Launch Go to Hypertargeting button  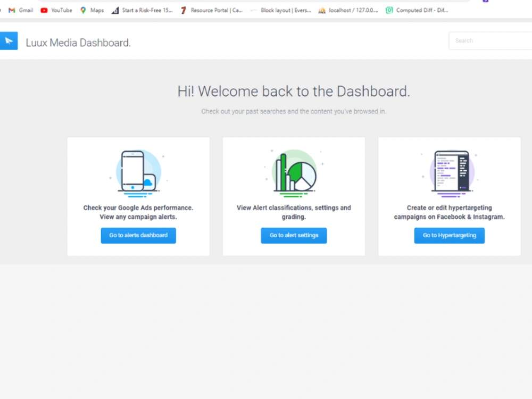(449, 236)
